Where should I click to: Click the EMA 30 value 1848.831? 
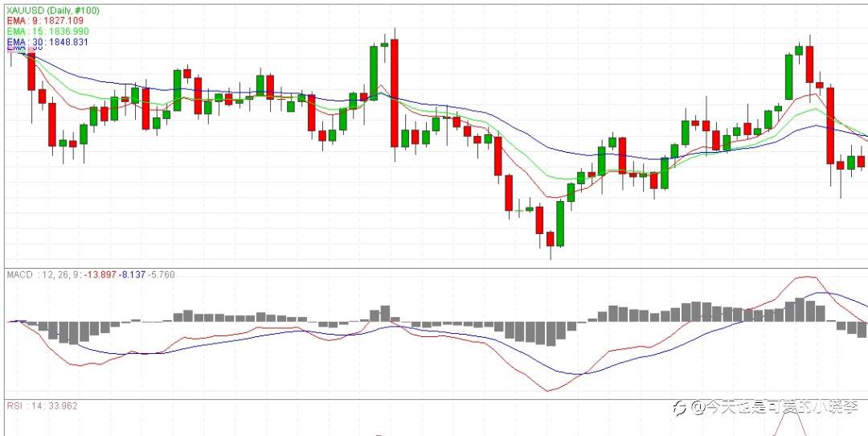(x=68, y=42)
